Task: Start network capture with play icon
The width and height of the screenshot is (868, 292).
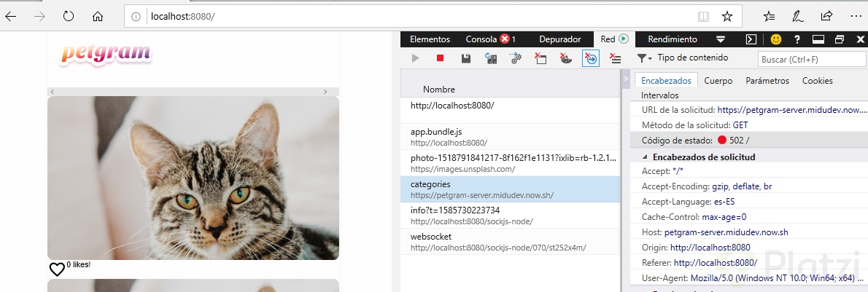Action: [x=416, y=58]
